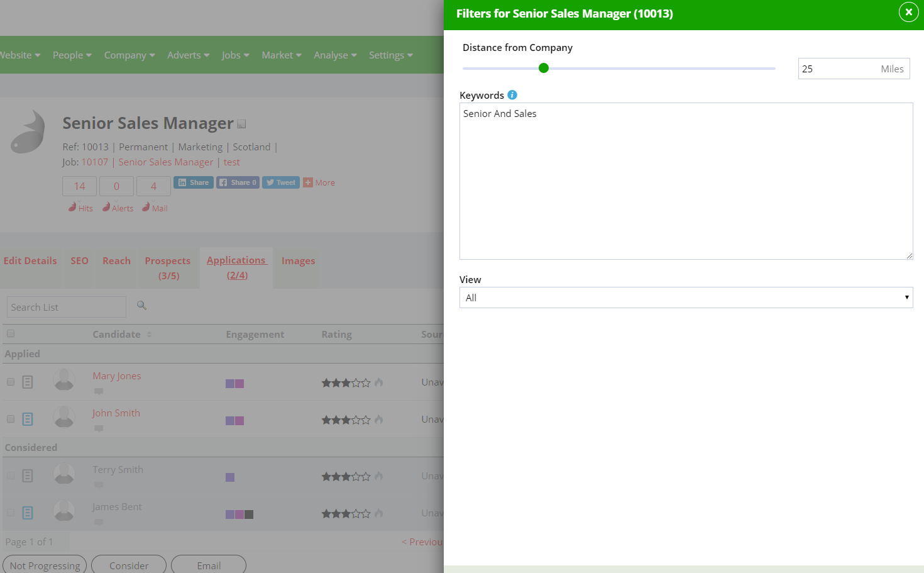924x573 pixels.
Task: Click the Hits chili icon
Action: 74,206
